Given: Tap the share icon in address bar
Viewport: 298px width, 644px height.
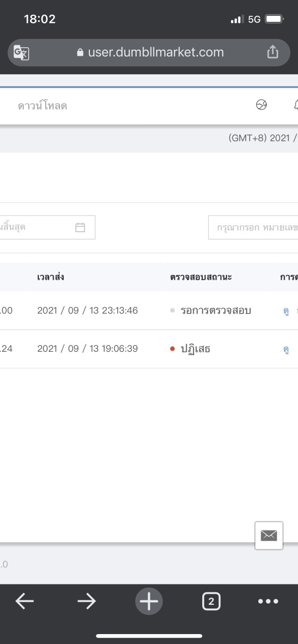Looking at the screenshot, I should (273, 52).
